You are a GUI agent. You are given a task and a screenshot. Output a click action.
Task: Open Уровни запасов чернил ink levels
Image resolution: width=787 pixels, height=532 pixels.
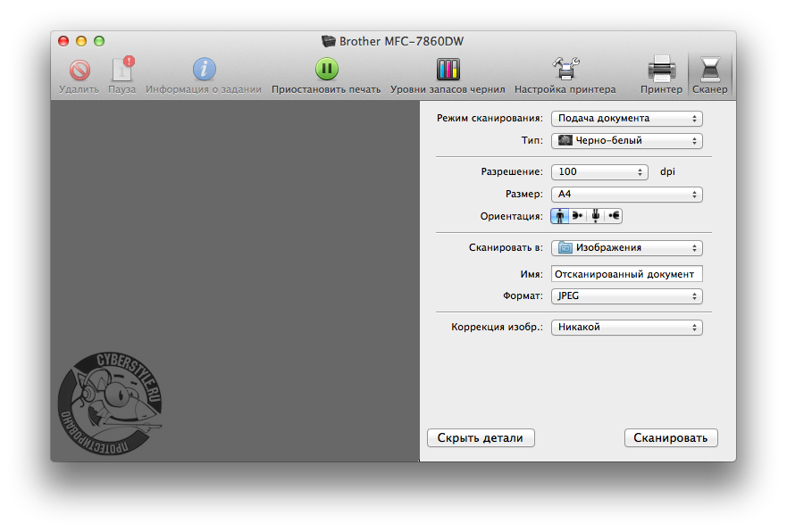click(x=448, y=70)
